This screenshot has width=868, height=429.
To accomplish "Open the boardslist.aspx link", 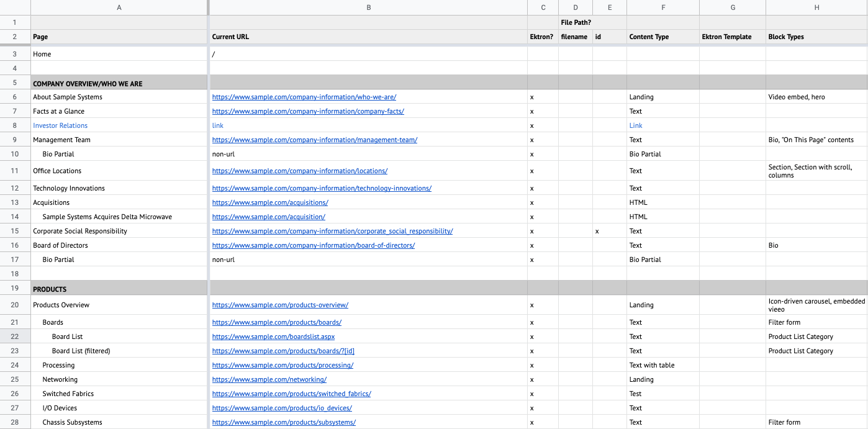I will click(x=273, y=336).
